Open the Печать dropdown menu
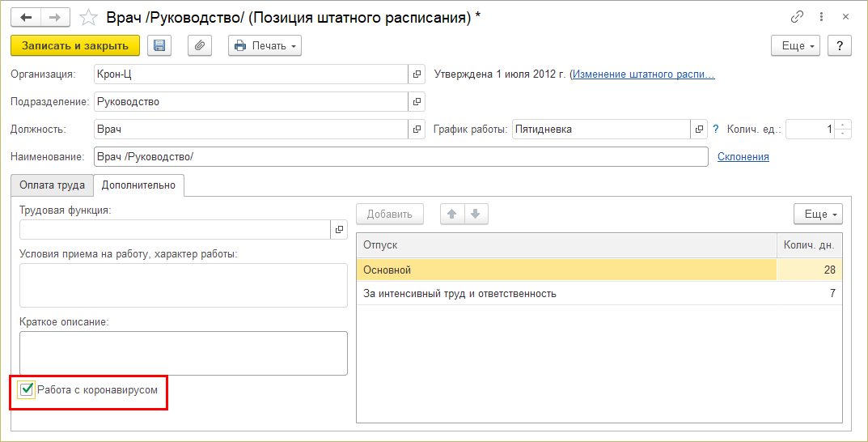Viewport: 868px width, 442px height. pos(265,46)
